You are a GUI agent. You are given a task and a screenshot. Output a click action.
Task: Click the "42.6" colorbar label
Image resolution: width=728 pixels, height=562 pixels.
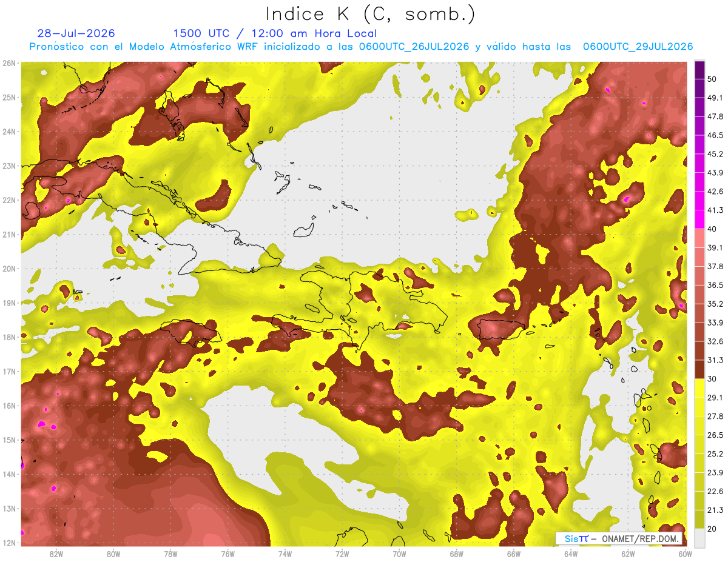pyautogui.click(x=715, y=192)
